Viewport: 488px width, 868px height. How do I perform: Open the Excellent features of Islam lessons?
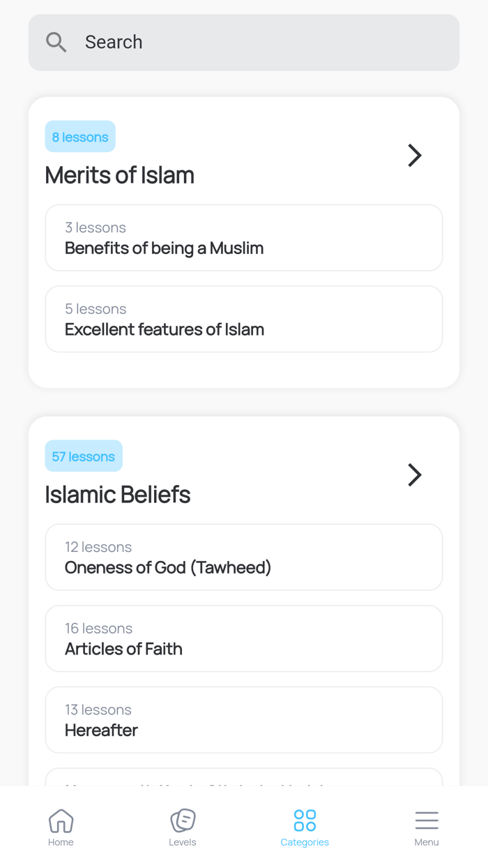point(243,319)
